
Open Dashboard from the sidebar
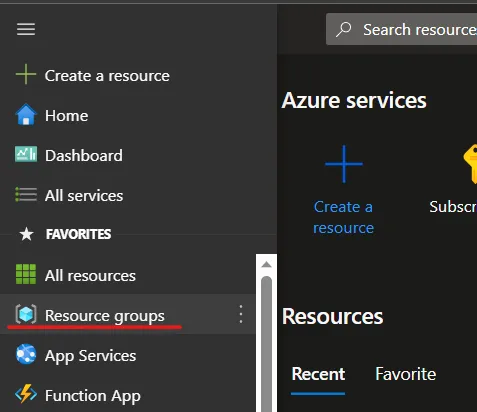tap(84, 156)
